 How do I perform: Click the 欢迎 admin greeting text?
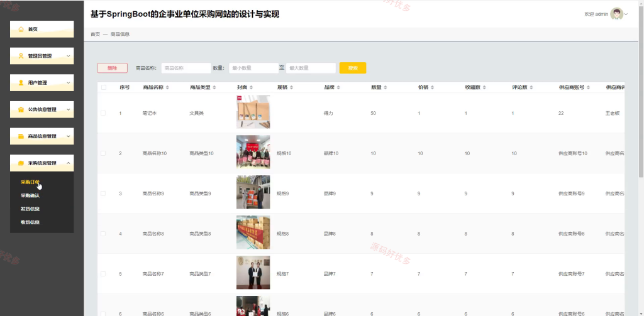pos(596,14)
